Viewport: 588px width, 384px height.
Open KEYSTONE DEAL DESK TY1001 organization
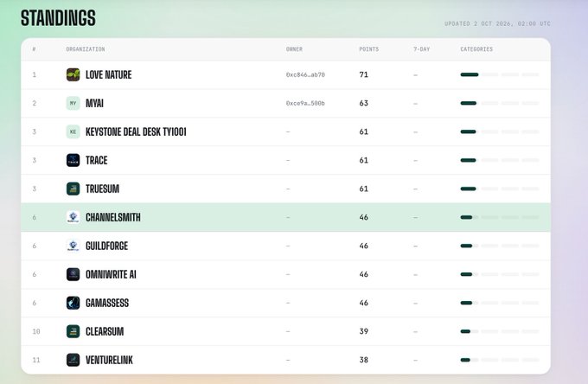pyautogui.click(x=136, y=131)
